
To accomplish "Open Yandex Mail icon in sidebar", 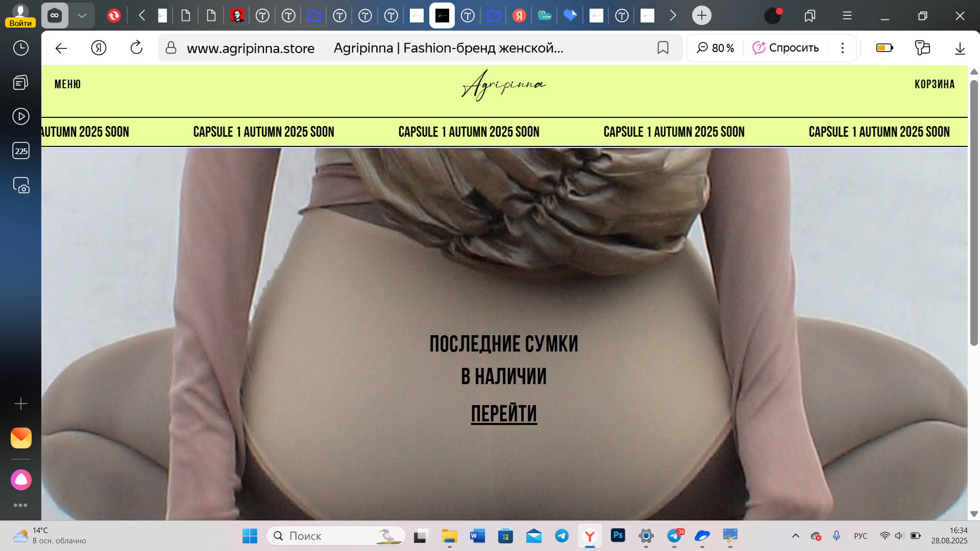I will (21, 438).
